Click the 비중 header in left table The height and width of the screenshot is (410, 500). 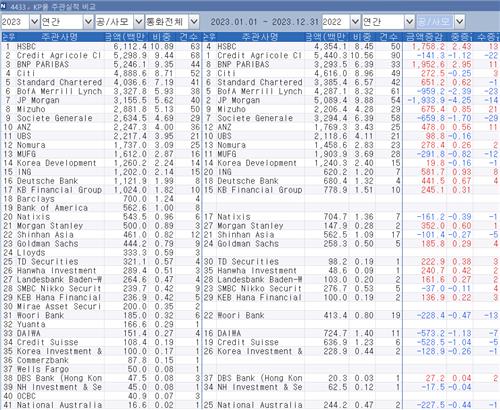pyautogui.click(x=162, y=37)
